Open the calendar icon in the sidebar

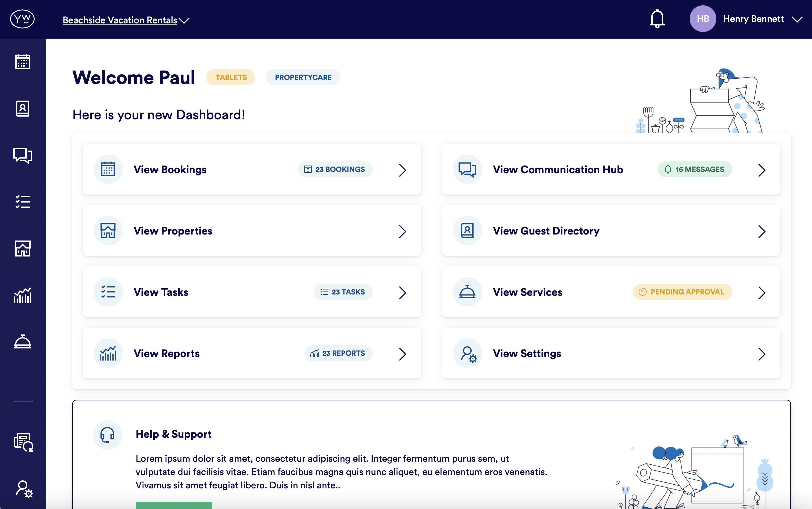pos(23,62)
